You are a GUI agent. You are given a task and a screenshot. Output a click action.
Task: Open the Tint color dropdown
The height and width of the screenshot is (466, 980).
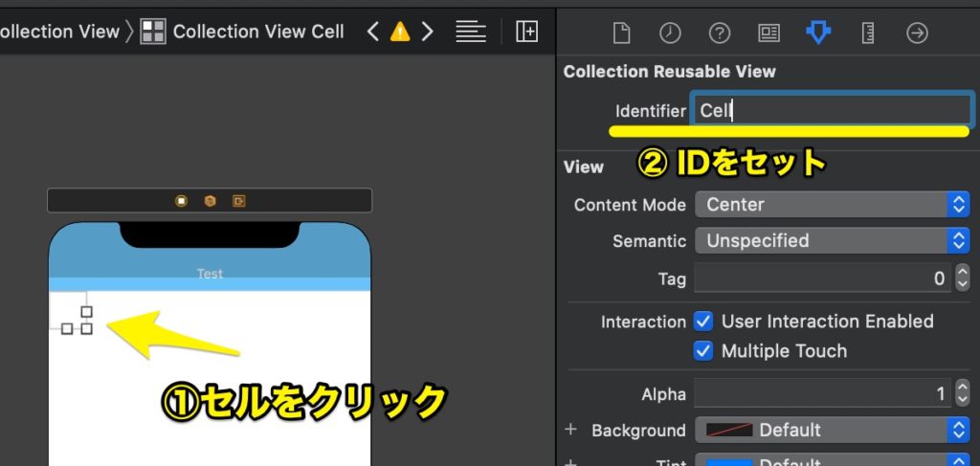[833, 460]
